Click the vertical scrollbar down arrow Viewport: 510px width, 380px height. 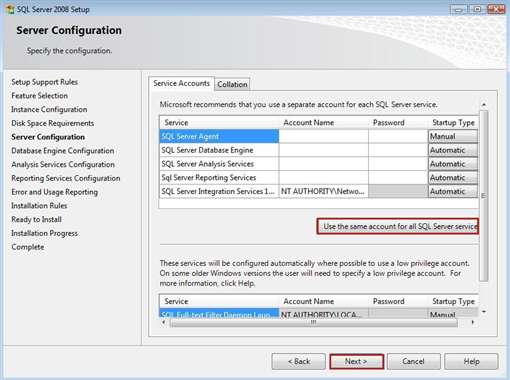484,312
